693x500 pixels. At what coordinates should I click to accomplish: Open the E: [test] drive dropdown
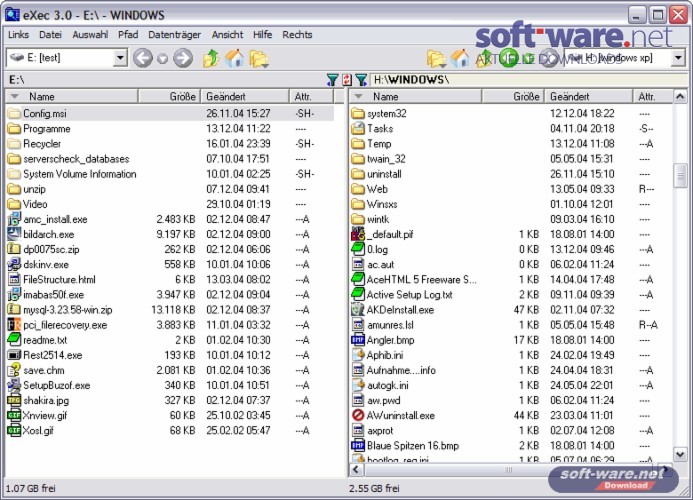[120, 58]
